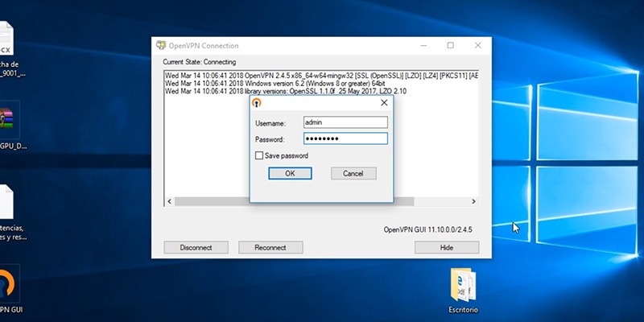Enable the Save password checkbox
The width and height of the screenshot is (644, 322).
(259, 155)
